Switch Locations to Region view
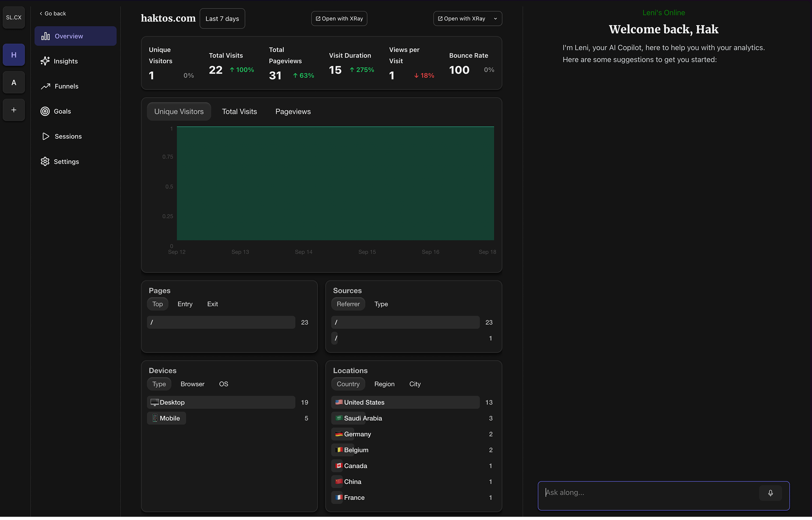 pyautogui.click(x=384, y=384)
